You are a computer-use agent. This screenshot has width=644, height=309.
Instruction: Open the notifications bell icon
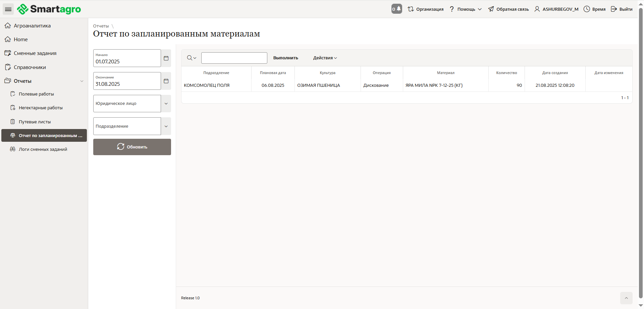point(397,9)
